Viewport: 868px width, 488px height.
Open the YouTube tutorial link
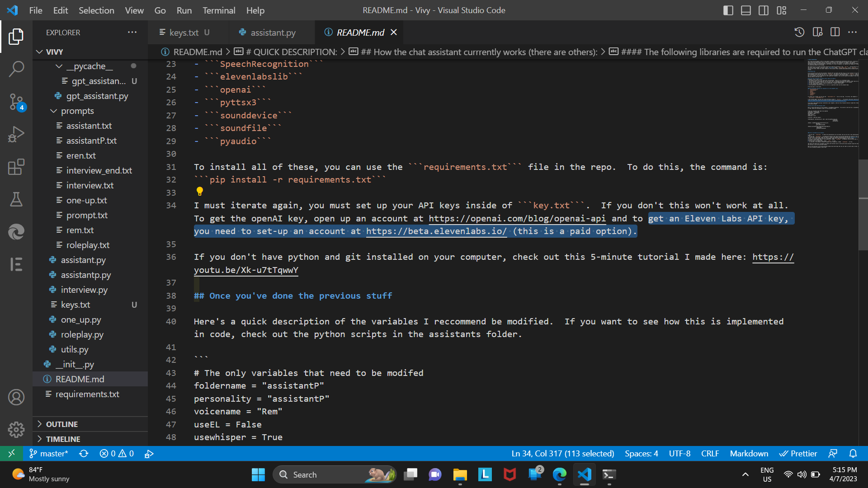[x=246, y=270]
